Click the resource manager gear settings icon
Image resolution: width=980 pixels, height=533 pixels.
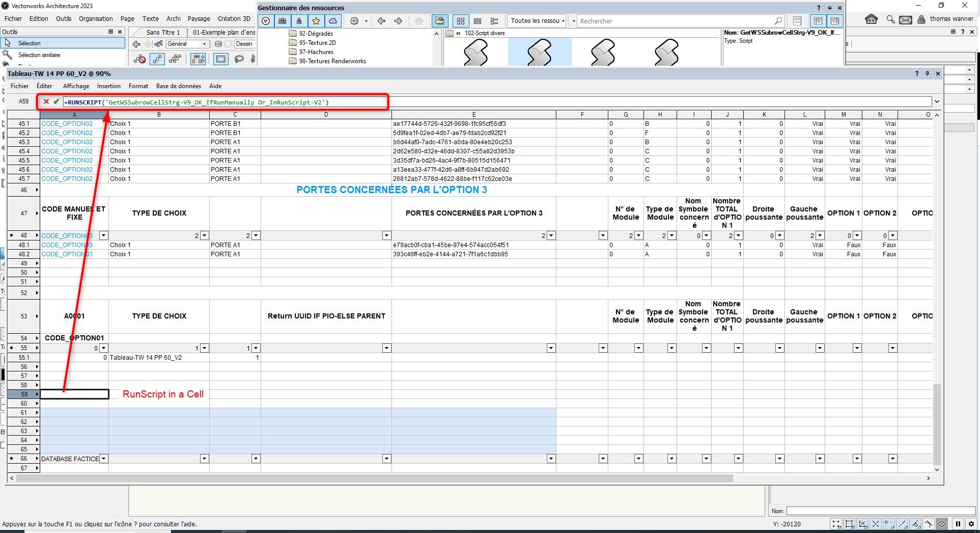click(354, 21)
